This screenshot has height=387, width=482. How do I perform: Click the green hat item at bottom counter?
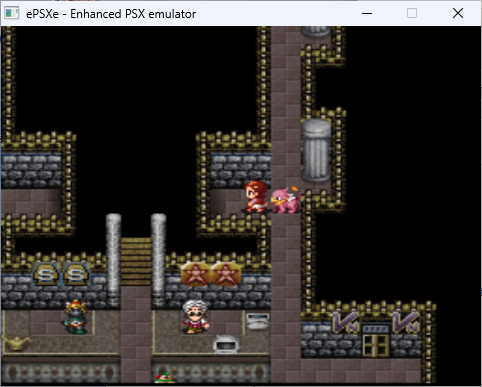pos(166,378)
